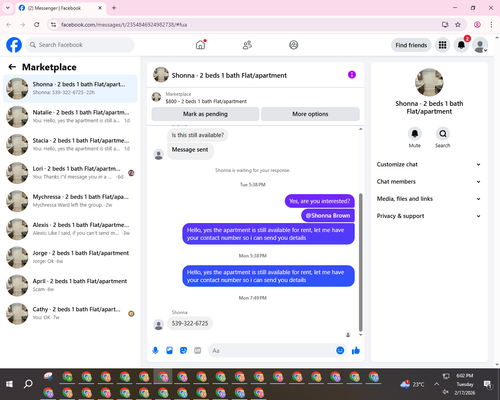Attach a photo or file
Image resolution: width=500 pixels, height=400 pixels.
point(169,350)
